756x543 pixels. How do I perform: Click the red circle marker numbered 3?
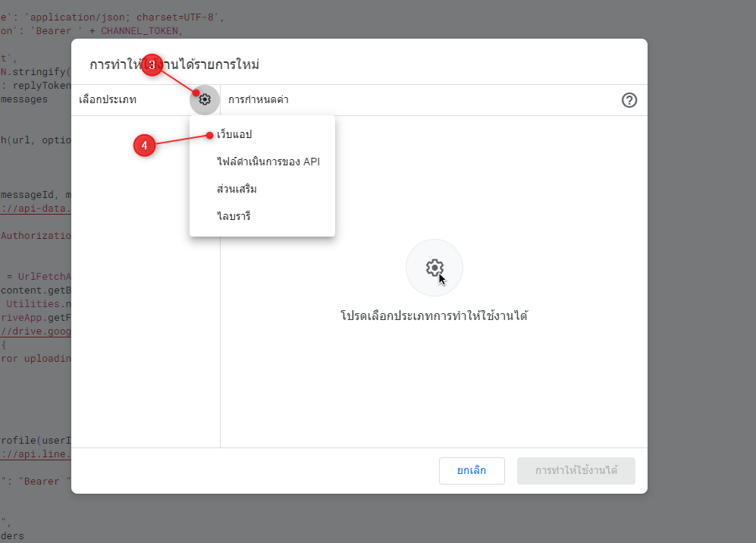[152, 66]
